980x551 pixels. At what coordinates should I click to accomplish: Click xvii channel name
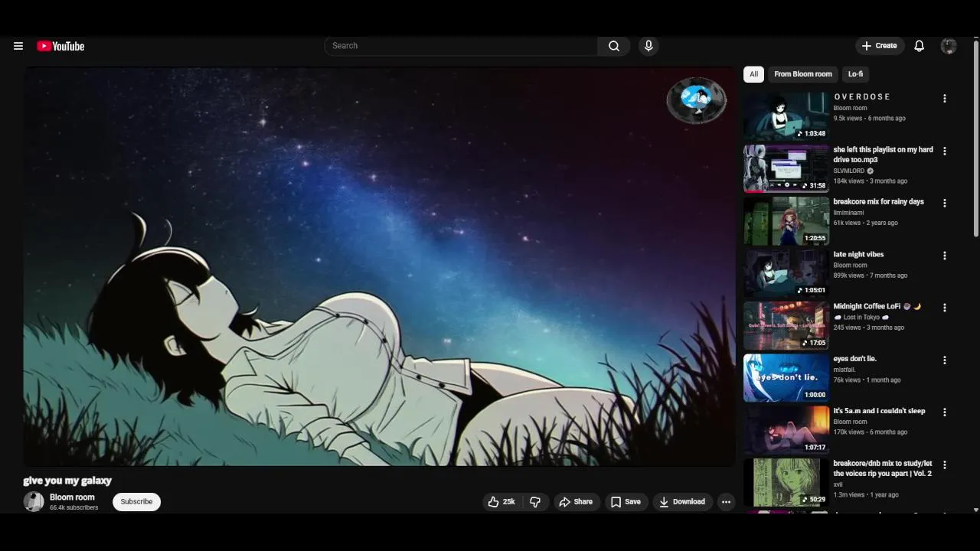tap(838, 484)
